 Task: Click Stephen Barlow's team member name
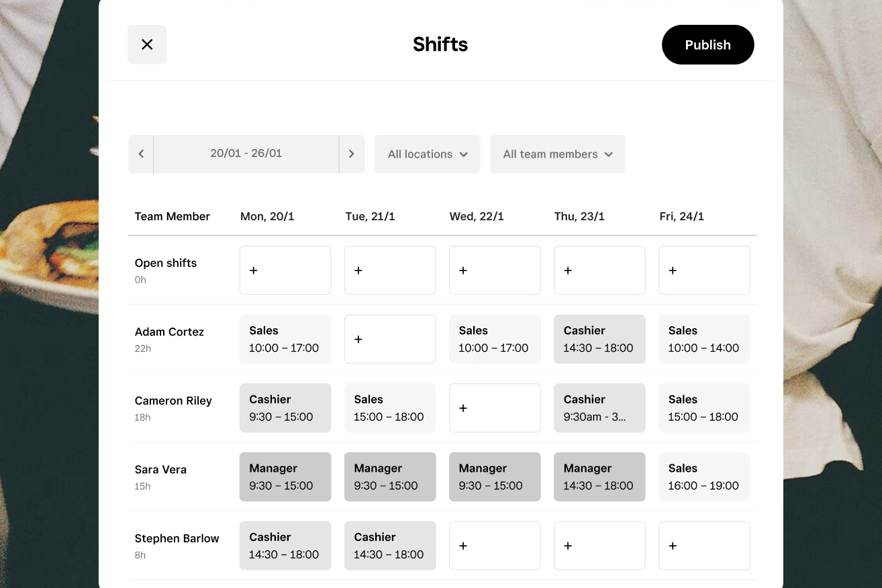(x=177, y=538)
